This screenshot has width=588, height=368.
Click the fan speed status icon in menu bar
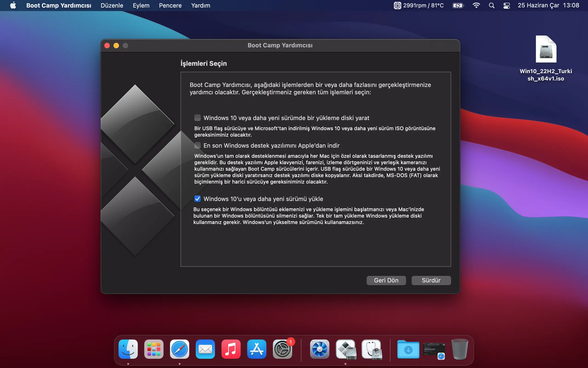[398, 5]
